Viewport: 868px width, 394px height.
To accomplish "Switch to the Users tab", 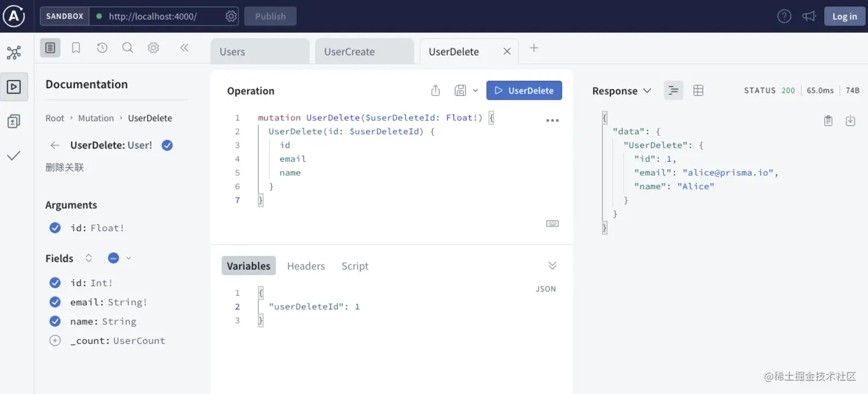I will pyautogui.click(x=231, y=51).
